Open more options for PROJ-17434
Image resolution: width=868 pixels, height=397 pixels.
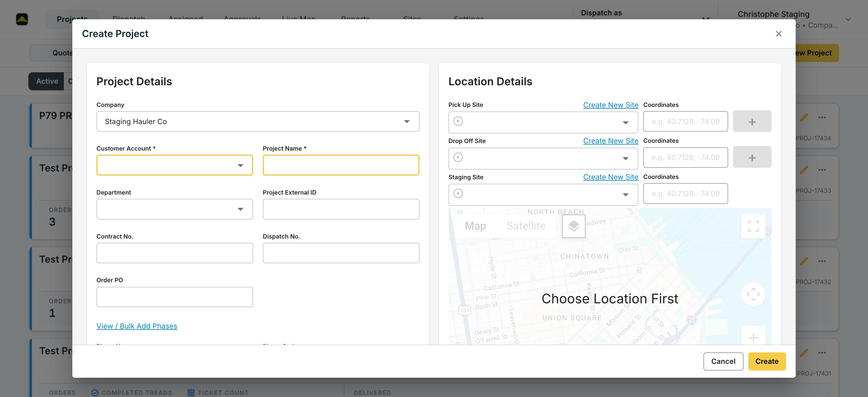[x=822, y=117]
